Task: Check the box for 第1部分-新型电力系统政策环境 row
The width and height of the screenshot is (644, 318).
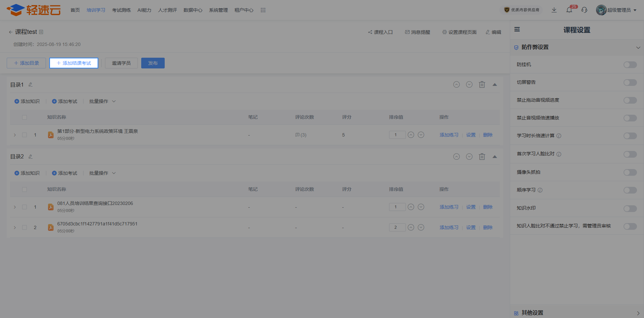Action: [24, 135]
